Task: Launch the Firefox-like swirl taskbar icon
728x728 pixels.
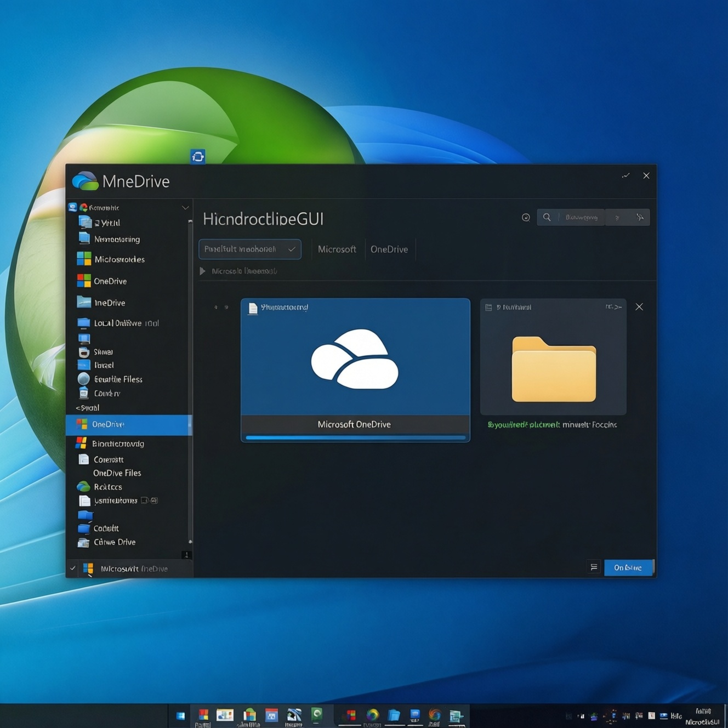Action: point(435,714)
